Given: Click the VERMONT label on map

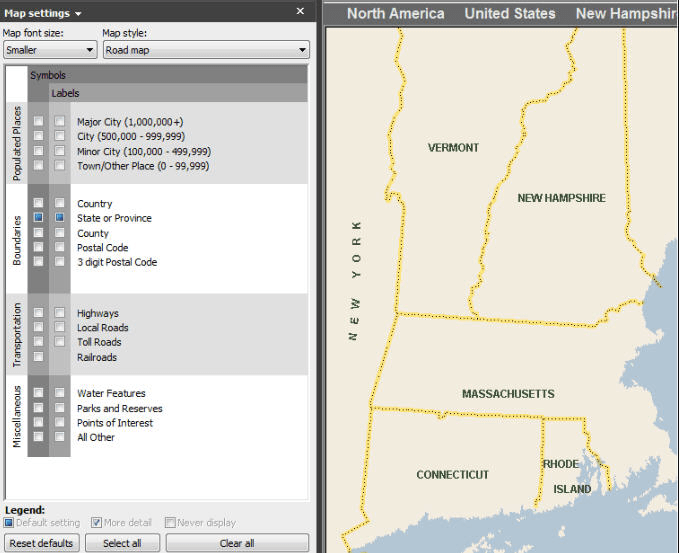Looking at the screenshot, I should coord(453,148).
